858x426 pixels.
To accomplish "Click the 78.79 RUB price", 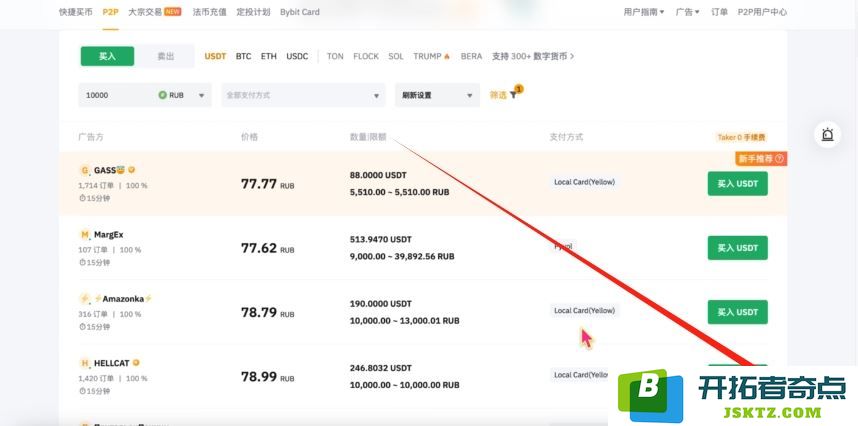I will click(x=268, y=312).
